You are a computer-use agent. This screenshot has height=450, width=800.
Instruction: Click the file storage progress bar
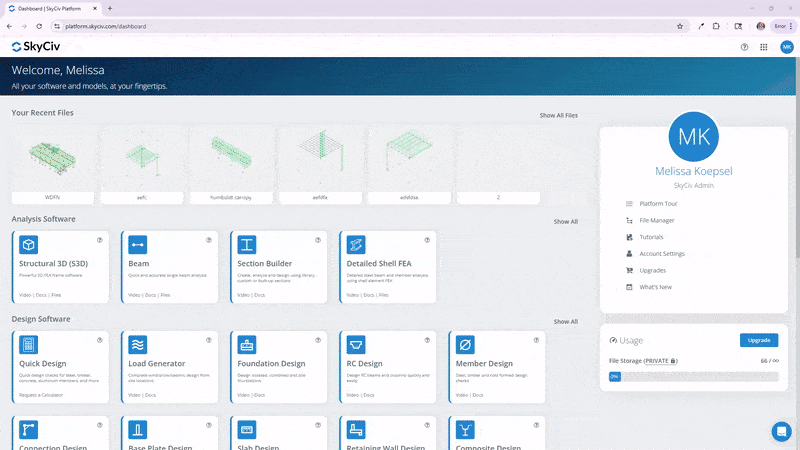693,377
